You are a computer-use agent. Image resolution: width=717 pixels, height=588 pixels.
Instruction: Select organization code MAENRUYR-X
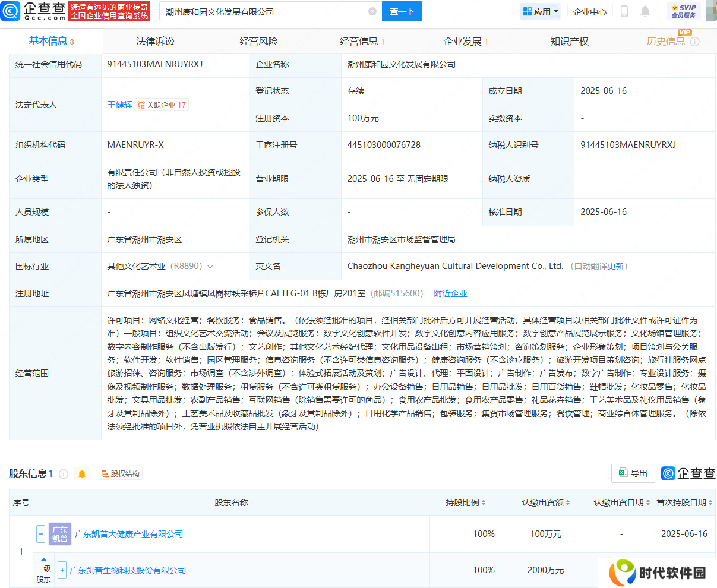coord(135,145)
